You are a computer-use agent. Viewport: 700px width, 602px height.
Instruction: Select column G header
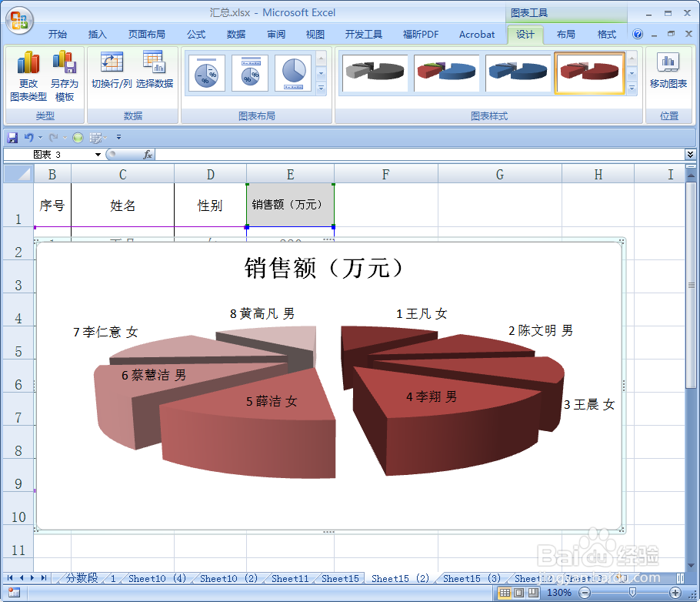[499, 174]
